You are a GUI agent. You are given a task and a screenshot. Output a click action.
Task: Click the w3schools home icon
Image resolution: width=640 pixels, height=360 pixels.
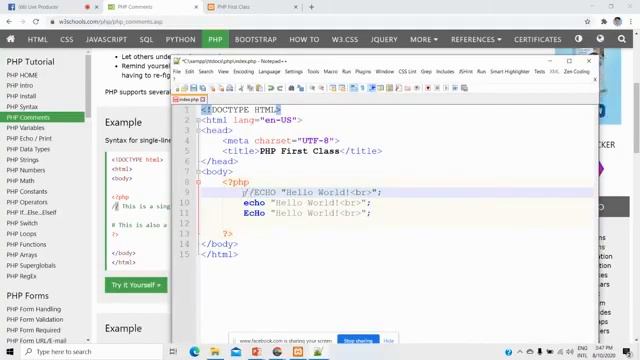point(11,39)
